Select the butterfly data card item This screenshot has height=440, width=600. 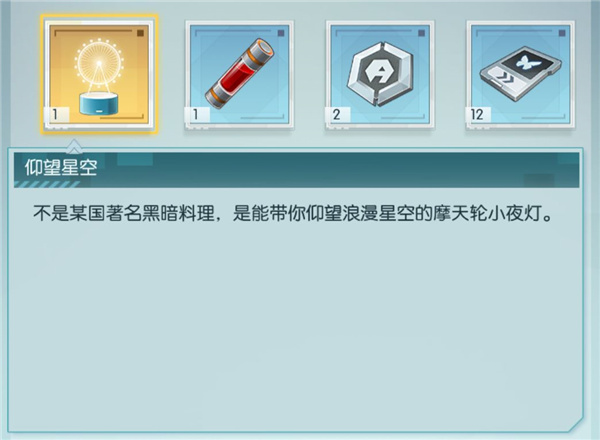[520, 74]
